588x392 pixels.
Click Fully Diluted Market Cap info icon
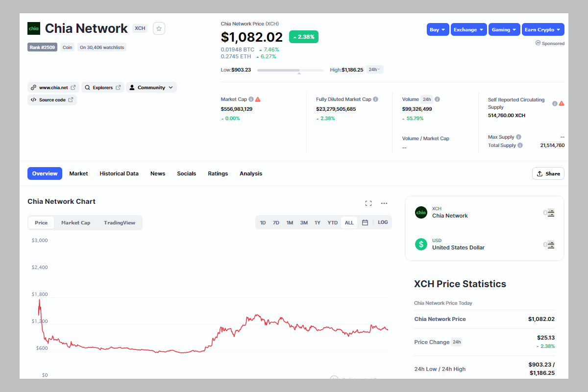(x=376, y=99)
